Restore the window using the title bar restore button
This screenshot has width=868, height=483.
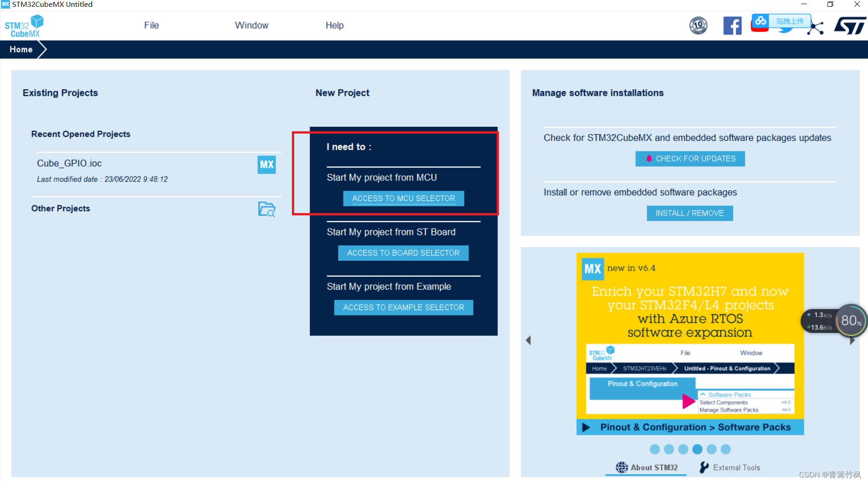tap(830, 5)
